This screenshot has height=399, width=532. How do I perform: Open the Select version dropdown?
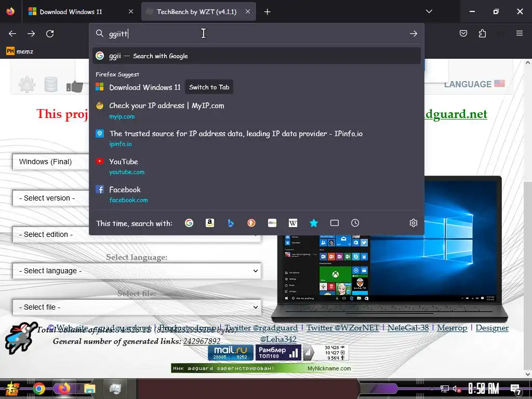[51, 198]
